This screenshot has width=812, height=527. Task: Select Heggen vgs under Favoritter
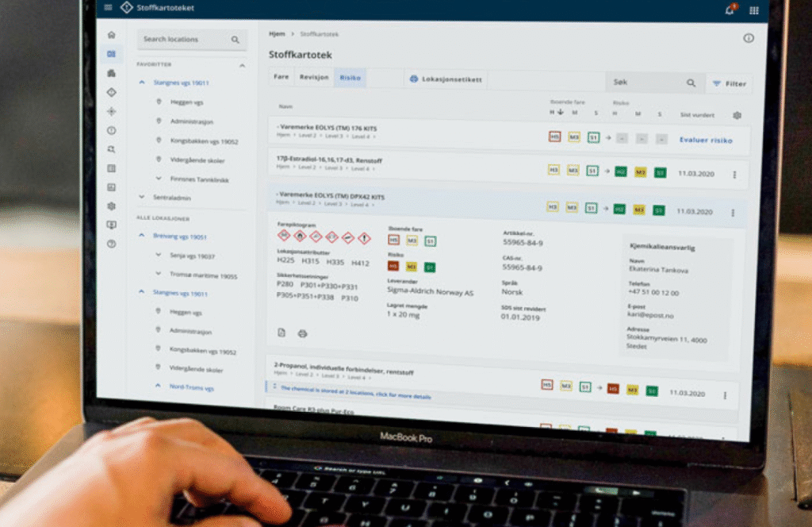186,102
